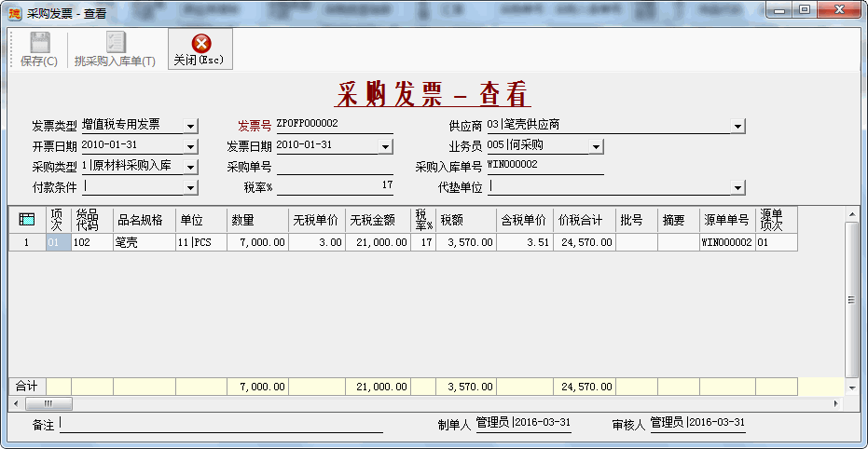The height and width of the screenshot is (449, 868).
Task: Click the 摘要 column header
Action: point(679,220)
